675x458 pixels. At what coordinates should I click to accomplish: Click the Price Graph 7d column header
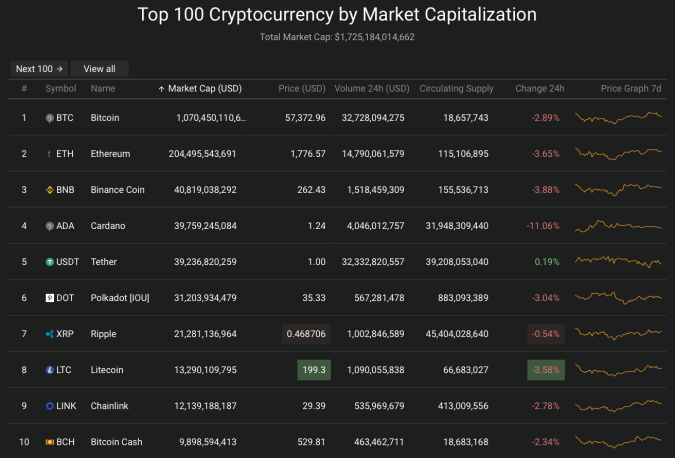(x=631, y=89)
